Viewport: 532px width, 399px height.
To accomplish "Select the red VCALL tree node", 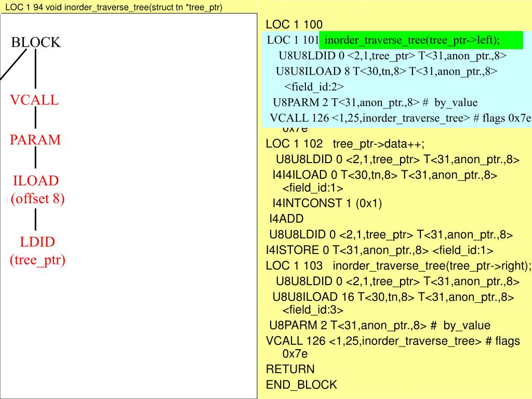I will point(34,100).
